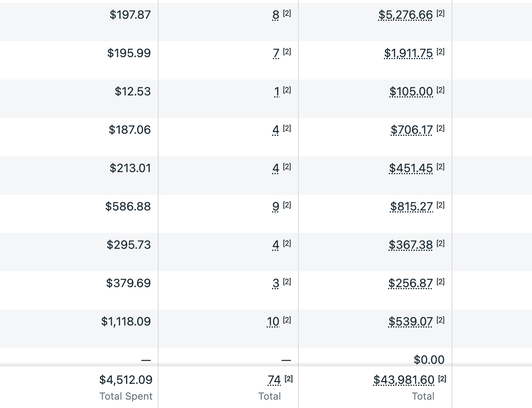Click the $4,512.09 Total Spent value
The width and height of the screenshot is (532, 408).
point(126,380)
